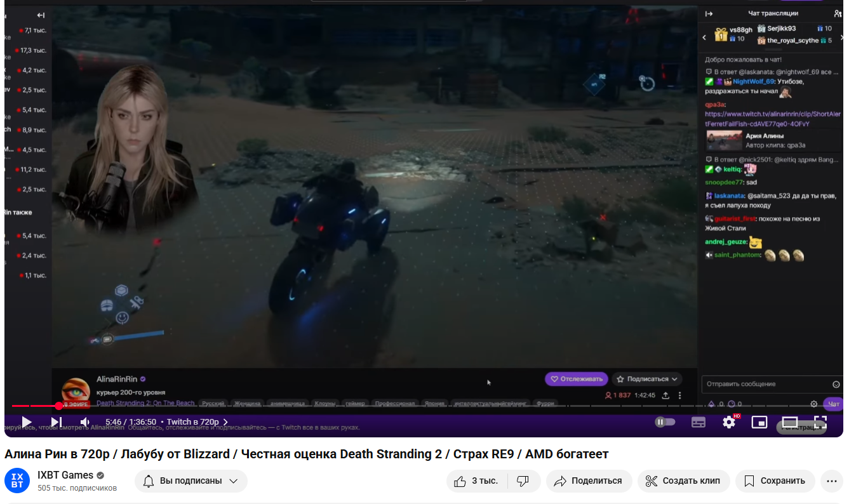Viewport: 856px width, 504px height.
Task: Open Twitch stream three-dot options
Action: pos(679,395)
